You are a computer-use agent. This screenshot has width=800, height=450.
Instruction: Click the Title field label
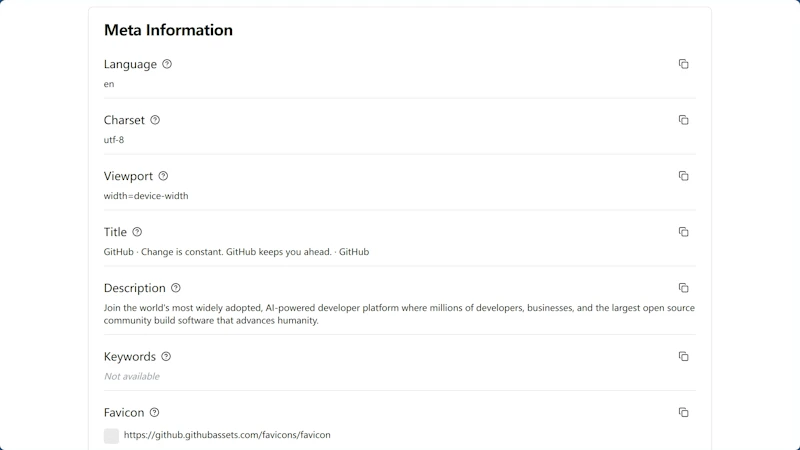click(x=115, y=232)
